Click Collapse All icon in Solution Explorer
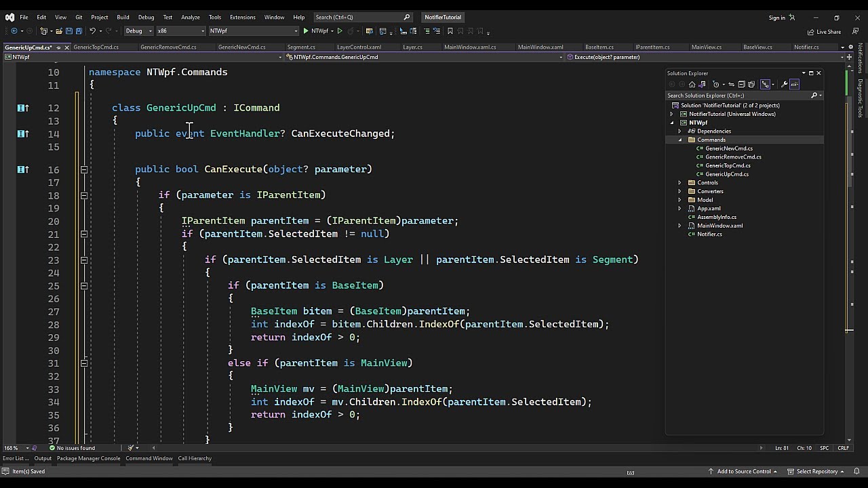The height and width of the screenshot is (488, 868). pyautogui.click(x=741, y=84)
